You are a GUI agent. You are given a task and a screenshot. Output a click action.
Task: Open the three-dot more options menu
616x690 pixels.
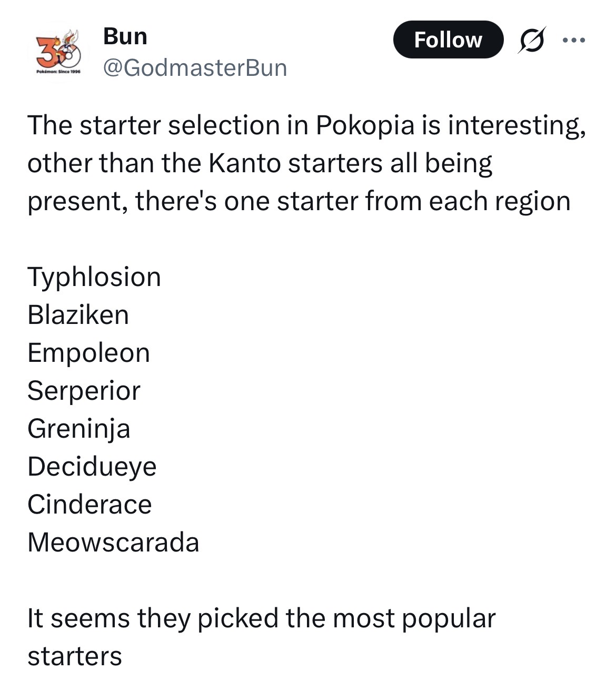(573, 40)
